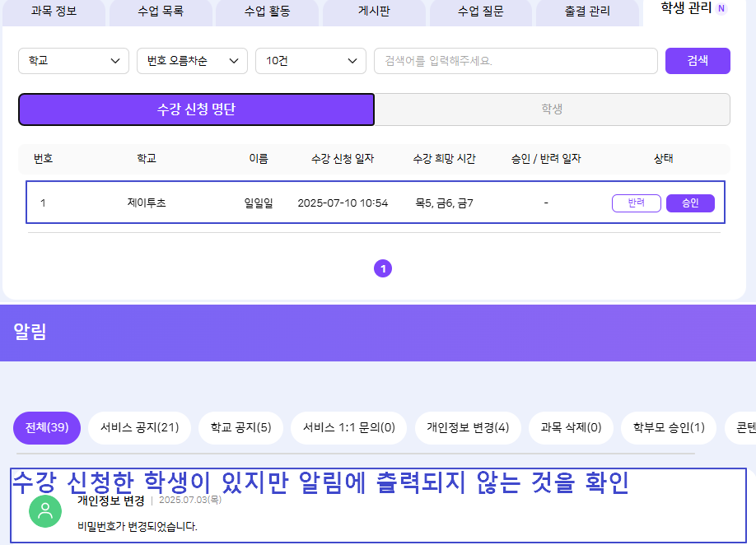Go to page 1 in pagination

tap(383, 268)
